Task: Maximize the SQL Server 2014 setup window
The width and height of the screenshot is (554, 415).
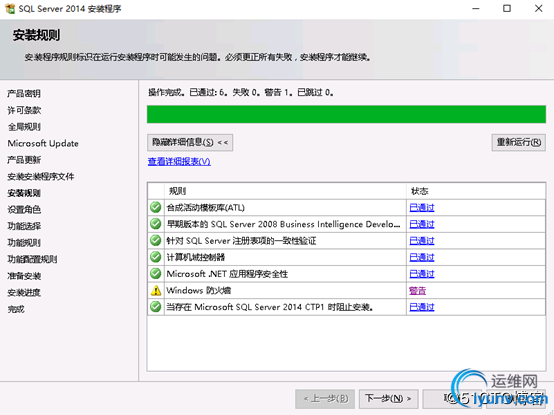Action: [507, 8]
